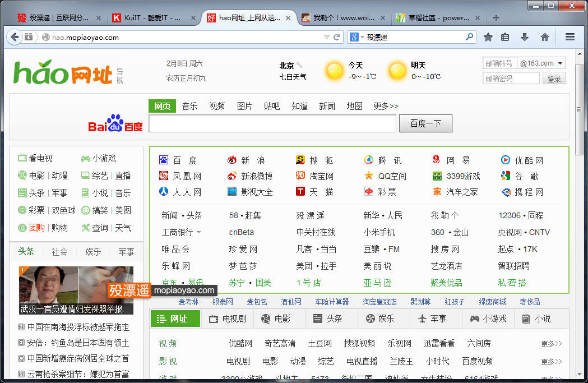The height and width of the screenshot is (383, 588).
Task: Click the Google icon beside 谷歌
Action: [506, 176]
